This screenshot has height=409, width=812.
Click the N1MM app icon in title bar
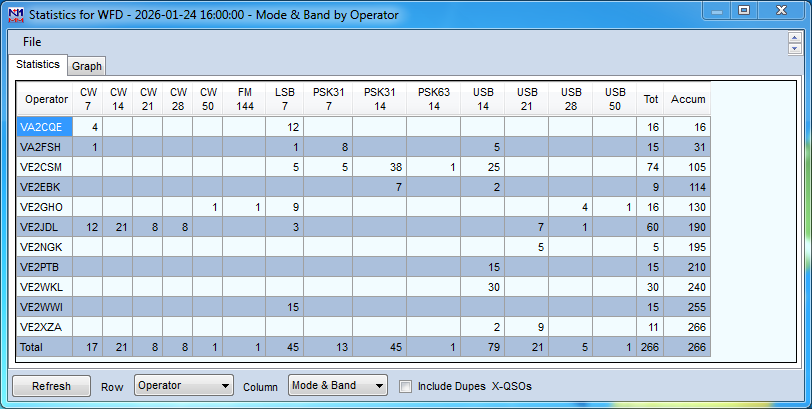14,15
